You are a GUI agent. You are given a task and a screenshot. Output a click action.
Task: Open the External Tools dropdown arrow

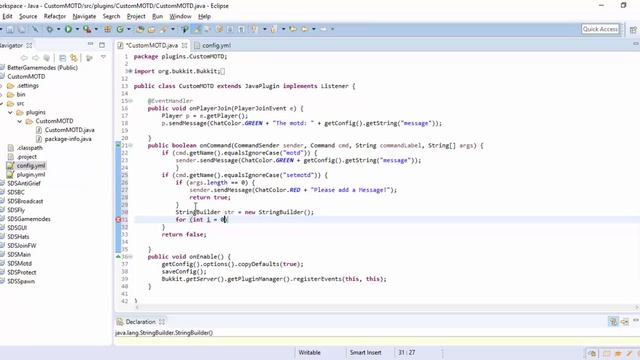pyautogui.click(x=96, y=29)
